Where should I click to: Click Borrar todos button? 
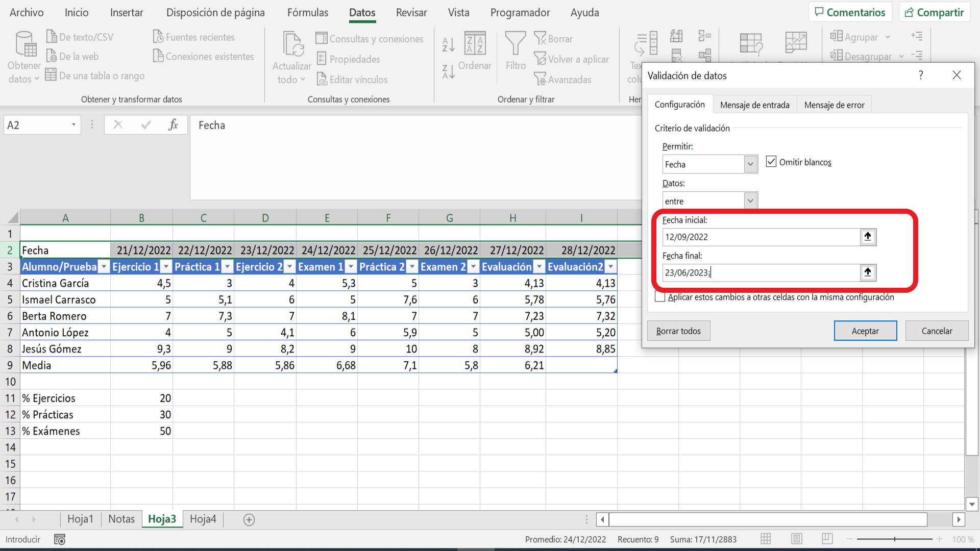tap(678, 331)
